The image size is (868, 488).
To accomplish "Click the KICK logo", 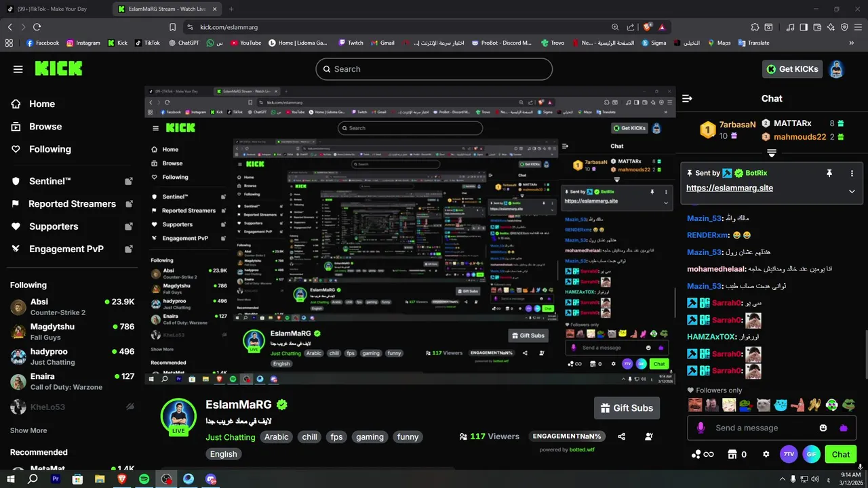I will [x=58, y=68].
